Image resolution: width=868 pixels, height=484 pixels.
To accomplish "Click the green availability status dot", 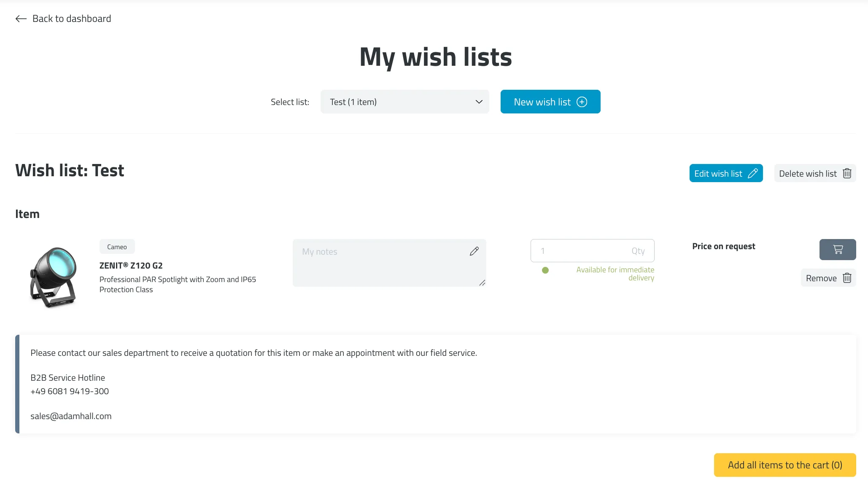I will pos(545,270).
